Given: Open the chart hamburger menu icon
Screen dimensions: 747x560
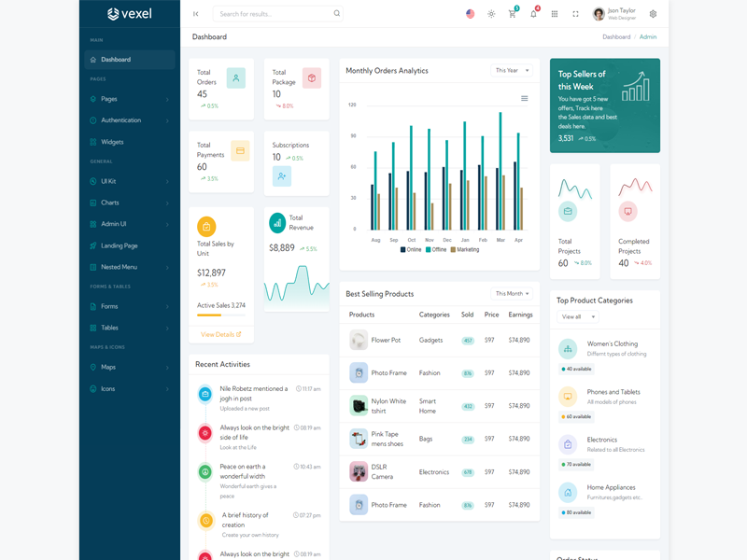Looking at the screenshot, I should pyautogui.click(x=525, y=98).
